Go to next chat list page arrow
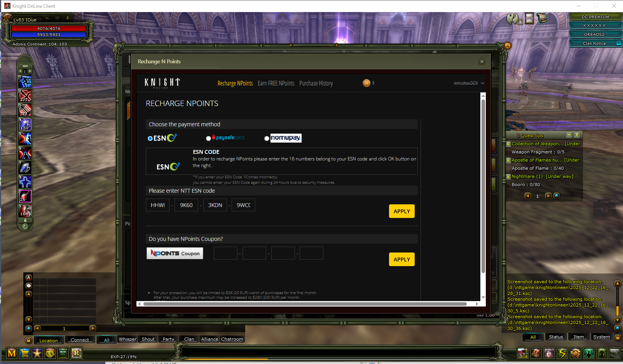 point(92,328)
